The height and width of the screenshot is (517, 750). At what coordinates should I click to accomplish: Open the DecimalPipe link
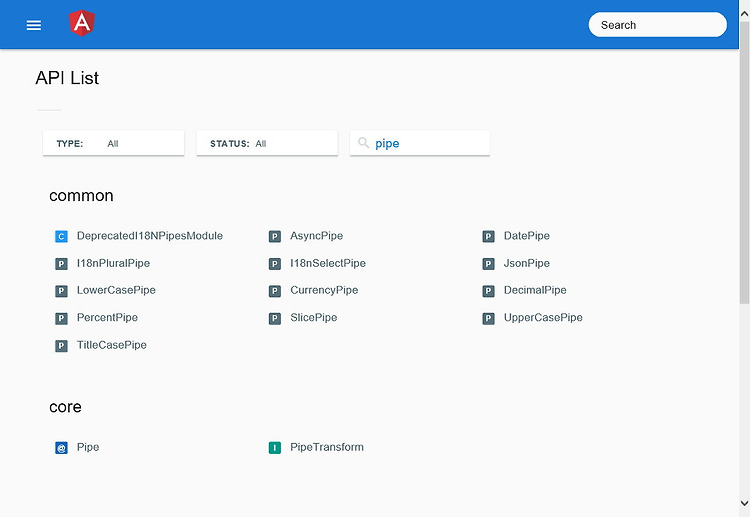535,290
